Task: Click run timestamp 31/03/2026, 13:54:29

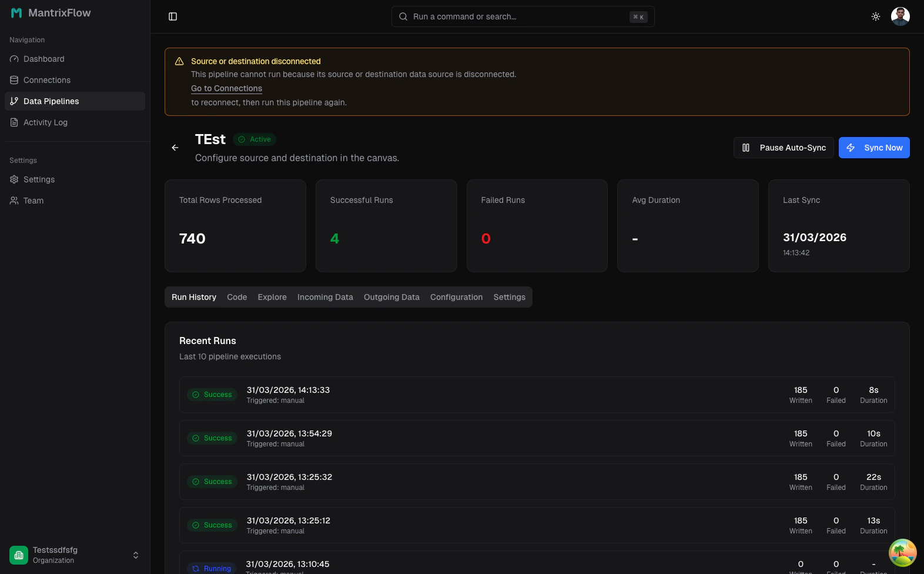Action: click(x=289, y=433)
